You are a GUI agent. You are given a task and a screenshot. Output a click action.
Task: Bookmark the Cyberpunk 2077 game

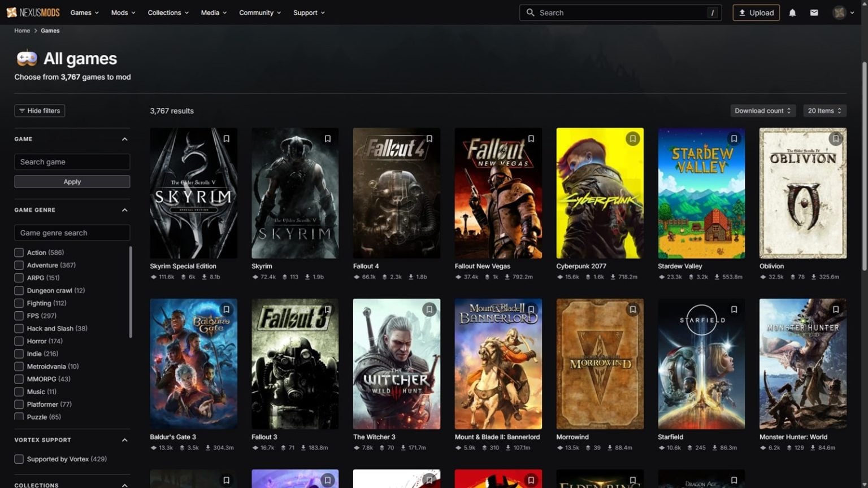click(632, 139)
